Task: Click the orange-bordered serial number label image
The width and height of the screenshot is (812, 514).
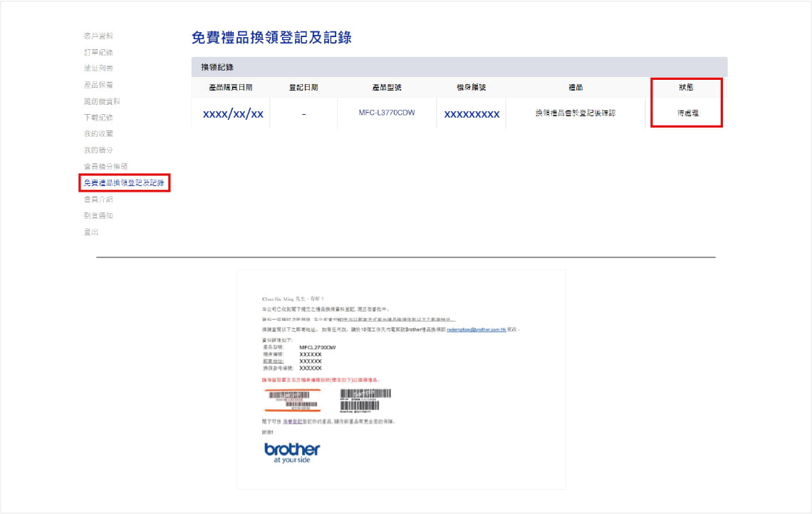Action: pos(293,400)
